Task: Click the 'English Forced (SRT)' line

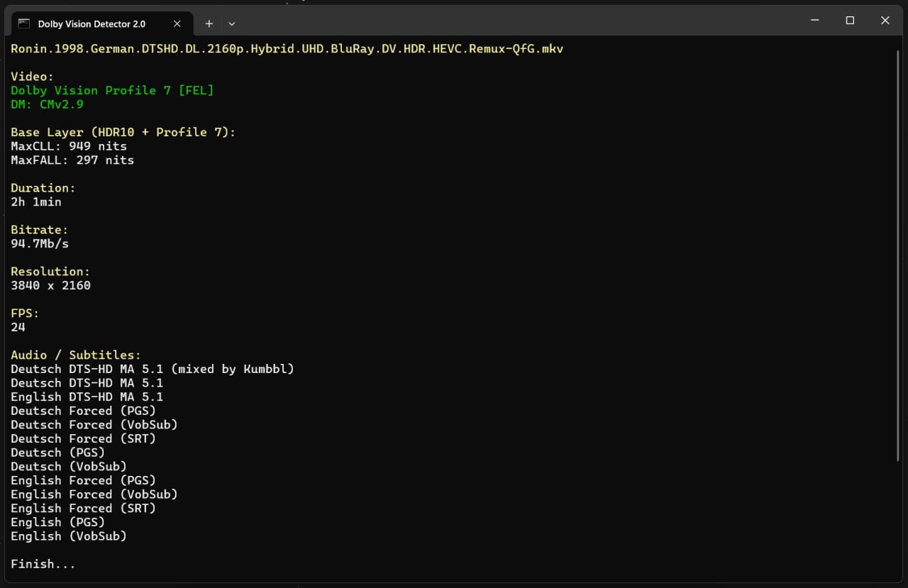Action: pyautogui.click(x=83, y=509)
